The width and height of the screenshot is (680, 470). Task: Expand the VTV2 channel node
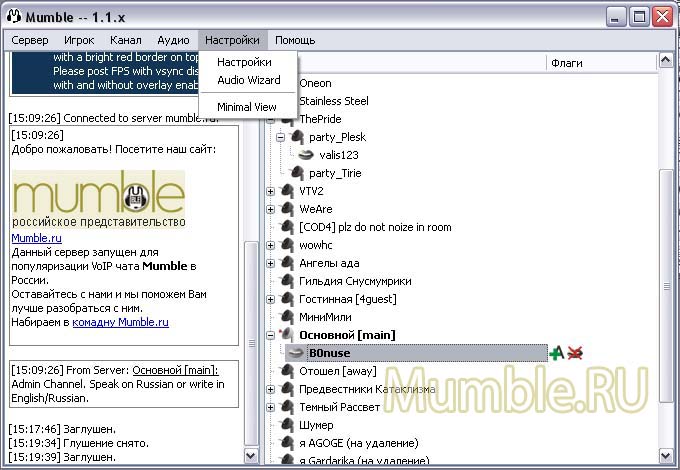(x=271, y=191)
